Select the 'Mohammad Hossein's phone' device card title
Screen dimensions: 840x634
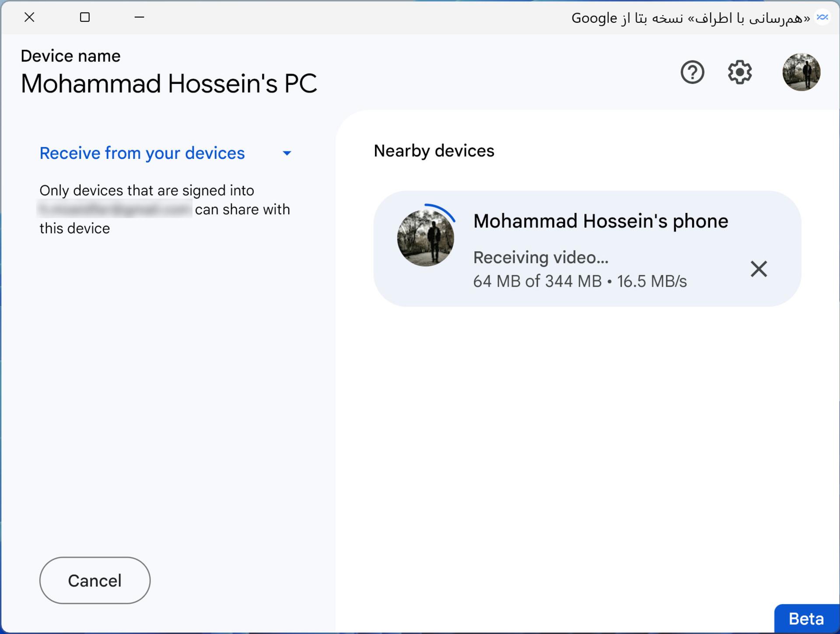(x=601, y=221)
